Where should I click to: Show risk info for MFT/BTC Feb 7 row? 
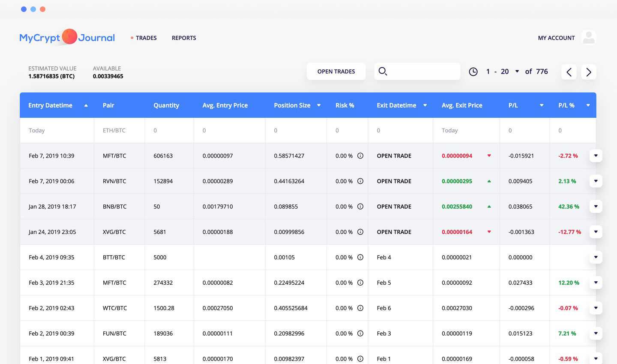(360, 156)
